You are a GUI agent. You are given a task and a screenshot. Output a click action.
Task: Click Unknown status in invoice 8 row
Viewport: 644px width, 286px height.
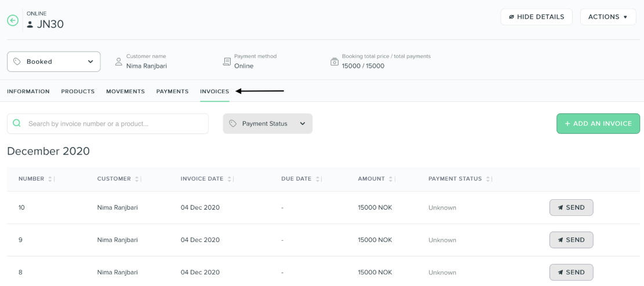pos(442,273)
